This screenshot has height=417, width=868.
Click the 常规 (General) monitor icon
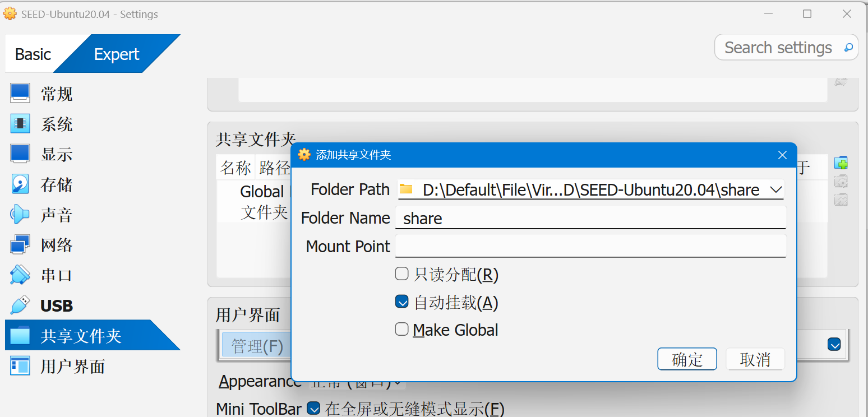[x=20, y=93]
